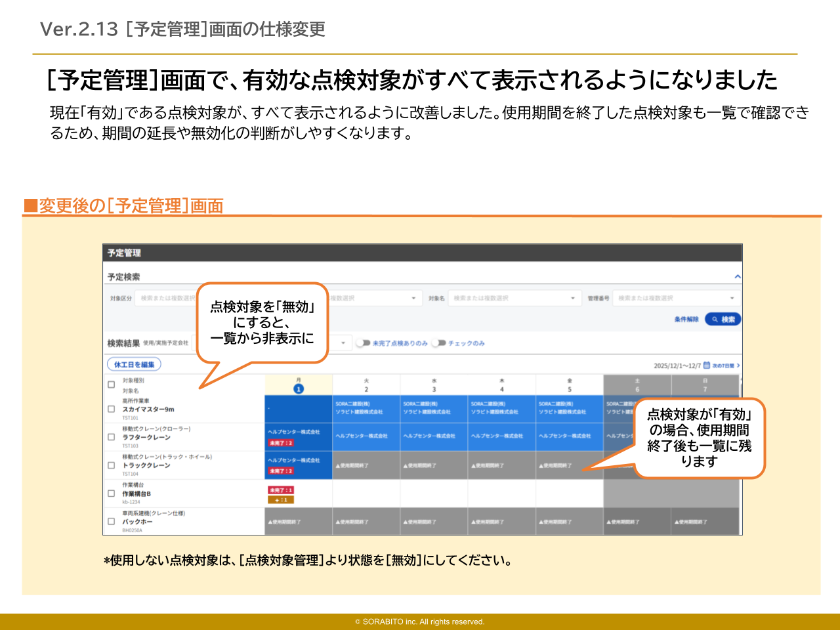Click Tuesday SORA二建設 cell for スカイマスター9m

point(366,408)
